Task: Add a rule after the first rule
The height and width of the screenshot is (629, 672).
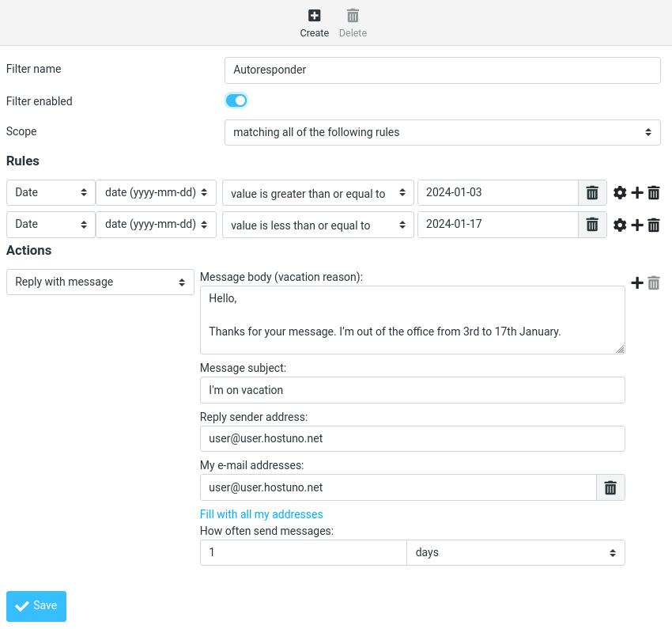Action: 637,193
